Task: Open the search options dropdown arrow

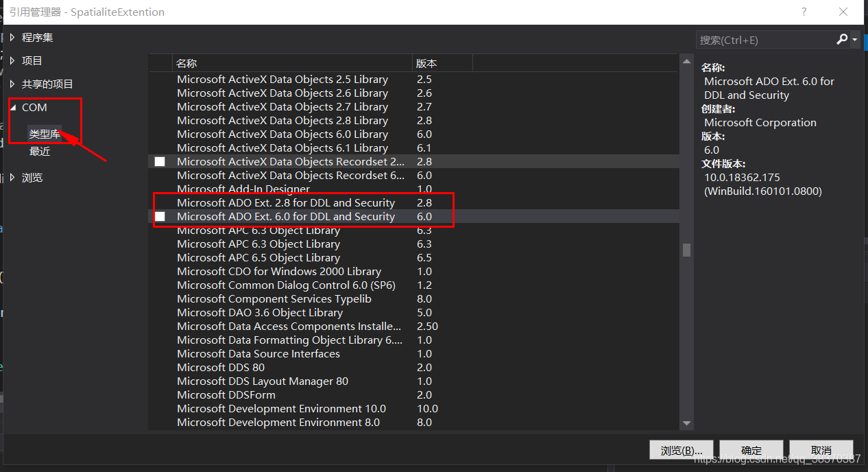Action: pyautogui.click(x=855, y=40)
